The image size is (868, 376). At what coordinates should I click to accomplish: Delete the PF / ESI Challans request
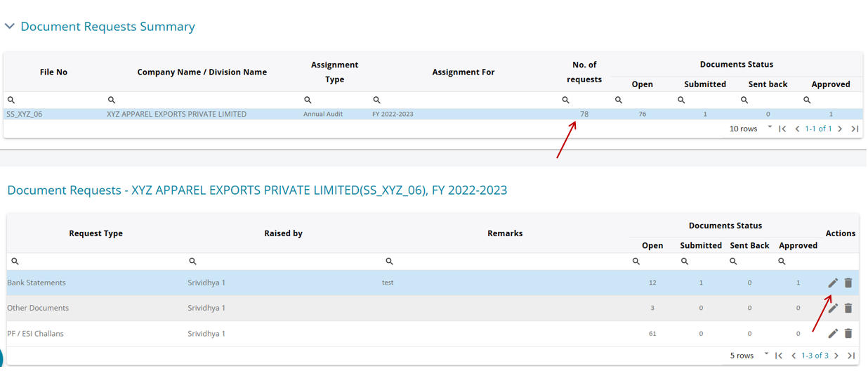point(848,333)
